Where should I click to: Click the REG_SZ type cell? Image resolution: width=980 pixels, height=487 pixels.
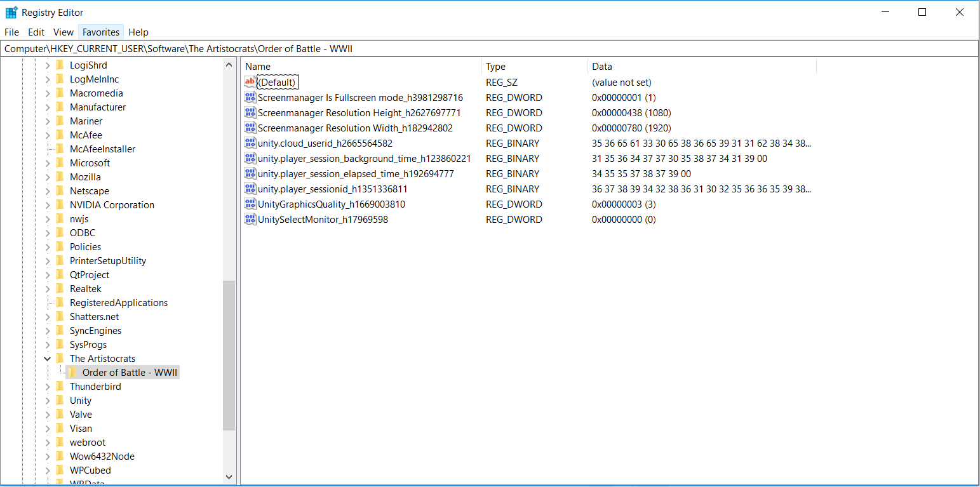point(502,82)
